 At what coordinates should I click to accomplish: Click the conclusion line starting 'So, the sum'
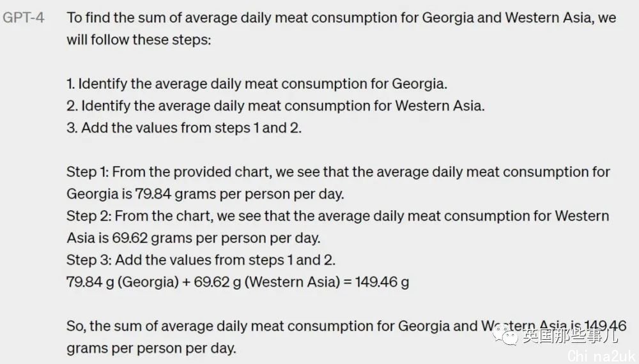(x=346, y=326)
